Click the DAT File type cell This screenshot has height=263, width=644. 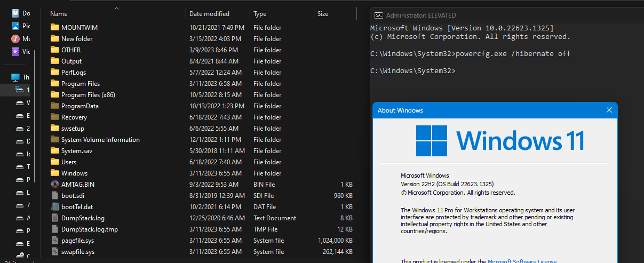265,206
